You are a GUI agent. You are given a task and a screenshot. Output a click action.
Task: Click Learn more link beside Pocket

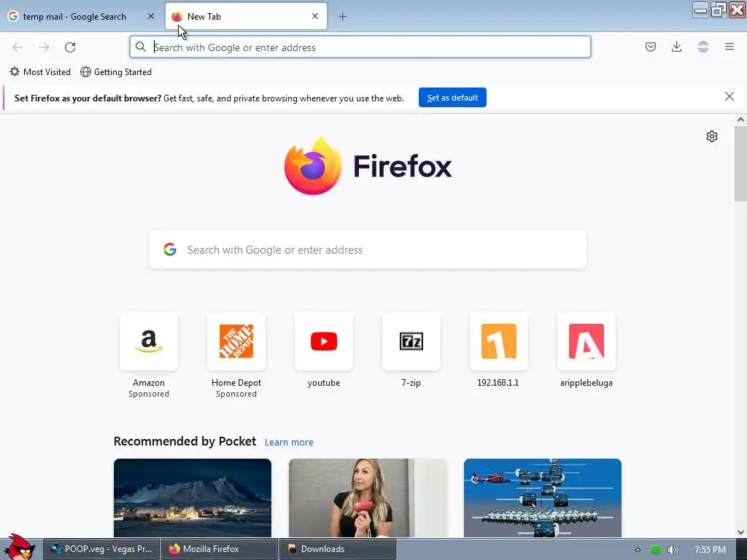(289, 443)
